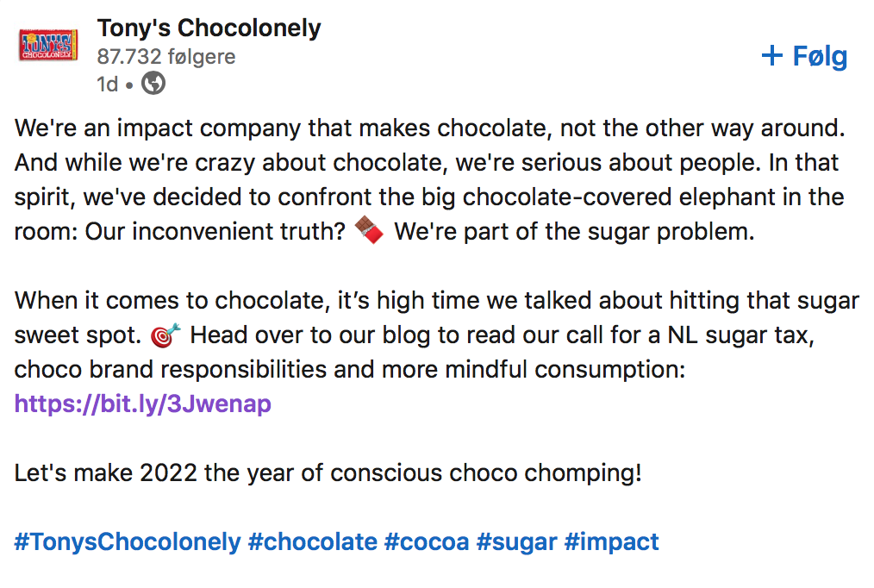Open the Tony's Chocolonely logo thumbnail

pos(48,45)
